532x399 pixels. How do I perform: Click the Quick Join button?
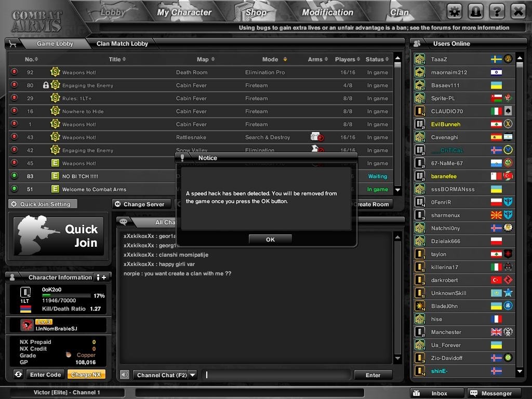58,236
